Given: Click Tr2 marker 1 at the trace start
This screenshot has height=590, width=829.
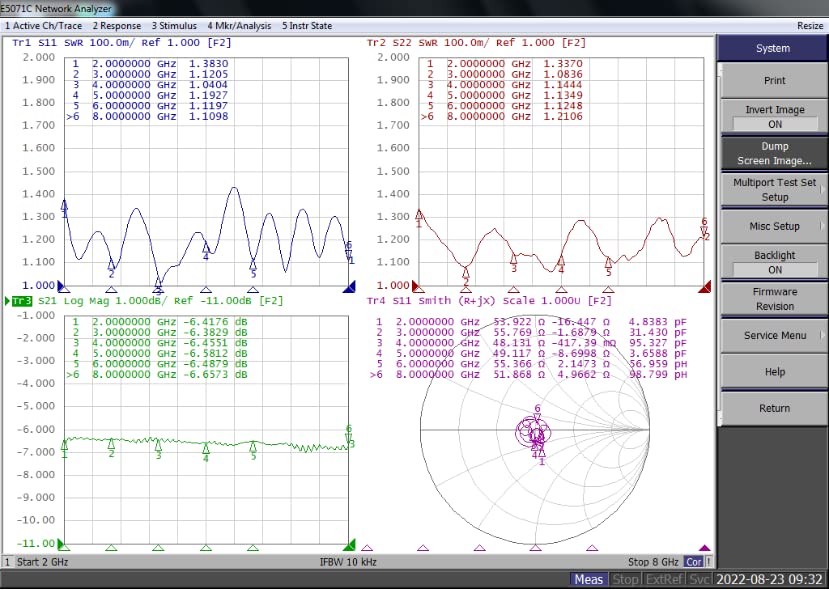Looking at the screenshot, I should pos(419,218).
